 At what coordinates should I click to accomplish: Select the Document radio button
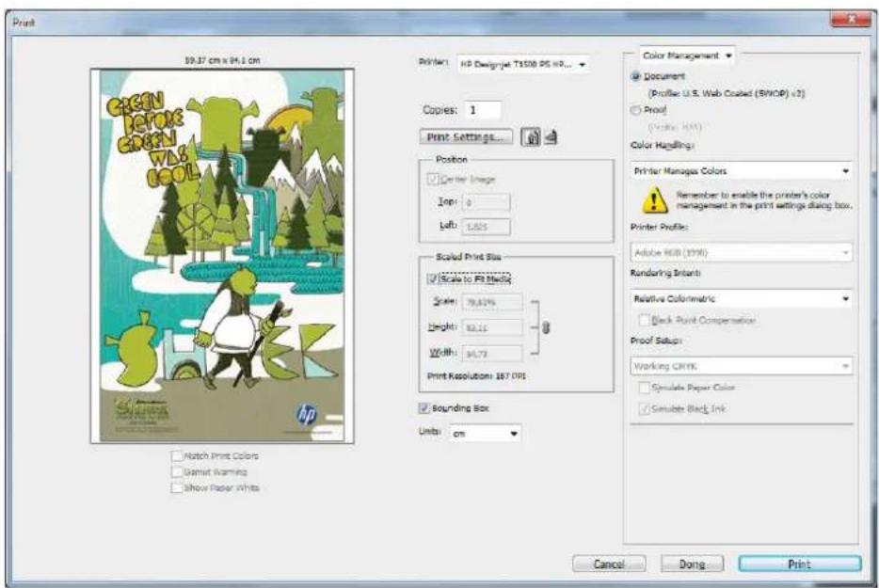(x=635, y=76)
